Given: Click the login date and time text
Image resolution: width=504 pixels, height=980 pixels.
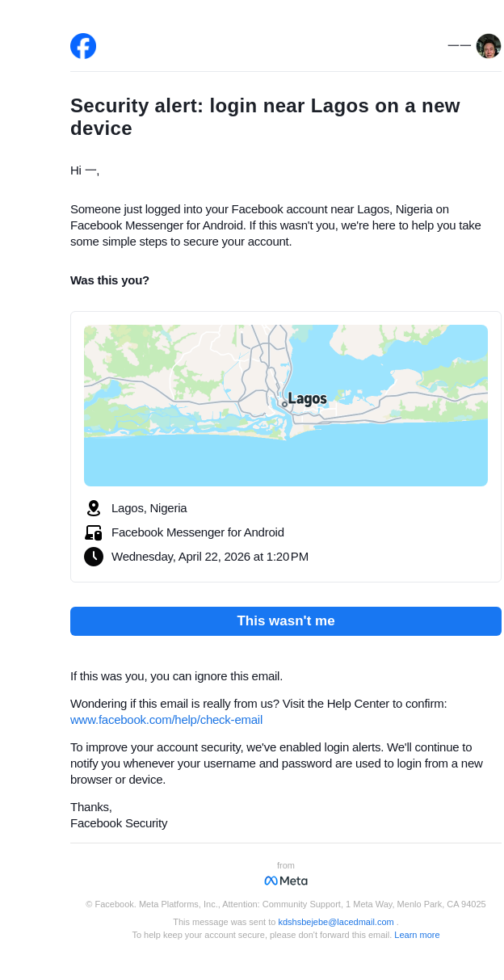Looking at the screenshot, I should (x=210, y=557).
